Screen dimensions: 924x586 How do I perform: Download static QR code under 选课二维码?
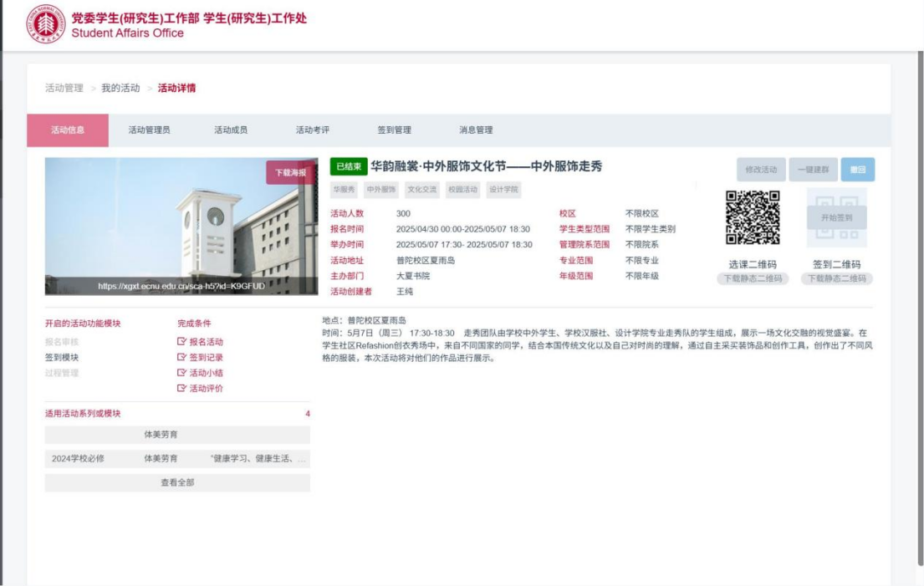point(753,278)
